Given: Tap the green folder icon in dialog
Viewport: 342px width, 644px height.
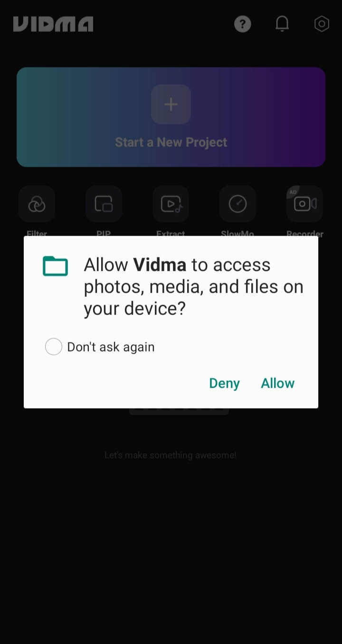Looking at the screenshot, I should (56, 266).
